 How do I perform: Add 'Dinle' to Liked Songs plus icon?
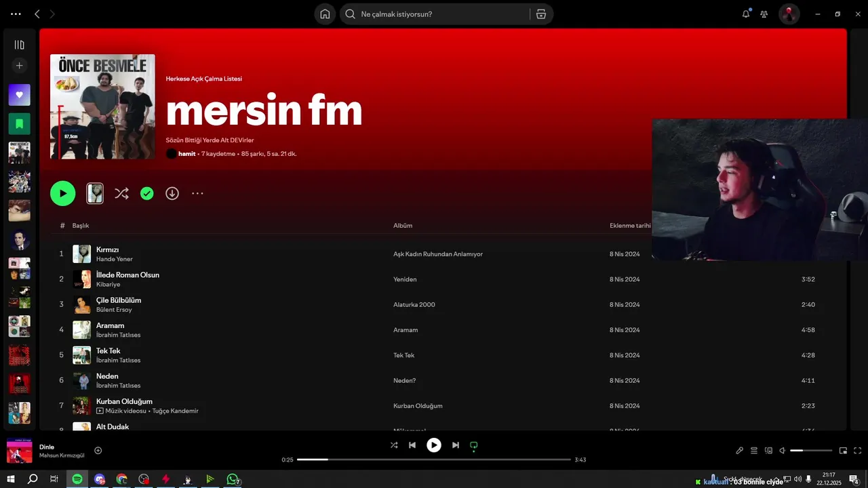[98, 450]
